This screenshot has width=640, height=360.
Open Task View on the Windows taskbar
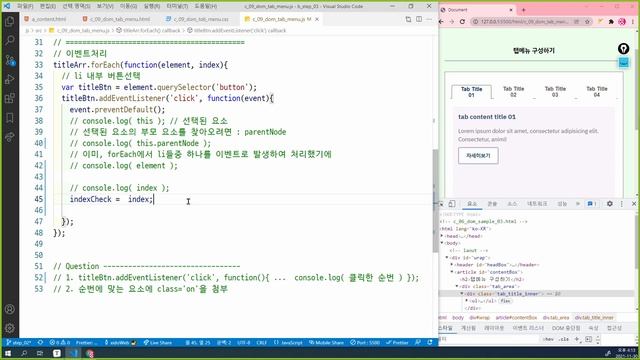40,353
